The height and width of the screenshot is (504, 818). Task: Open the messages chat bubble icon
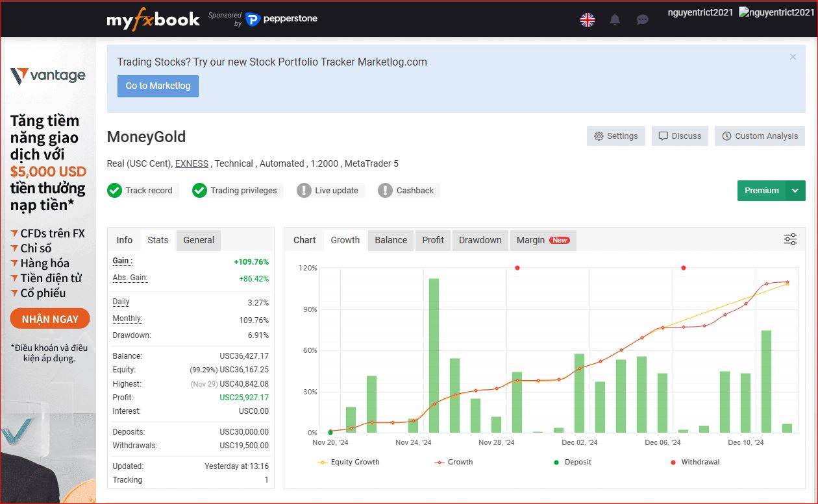[642, 20]
